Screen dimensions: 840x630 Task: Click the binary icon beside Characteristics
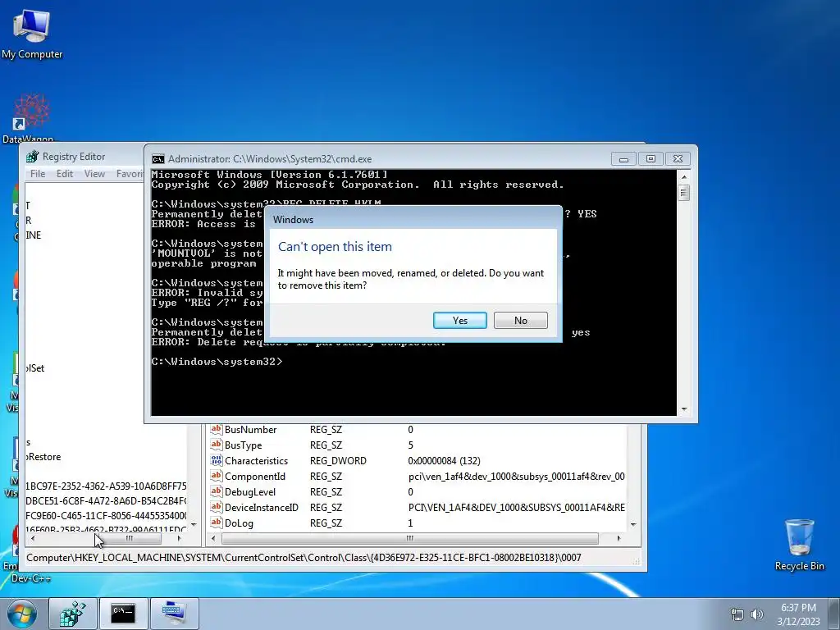tap(216, 460)
